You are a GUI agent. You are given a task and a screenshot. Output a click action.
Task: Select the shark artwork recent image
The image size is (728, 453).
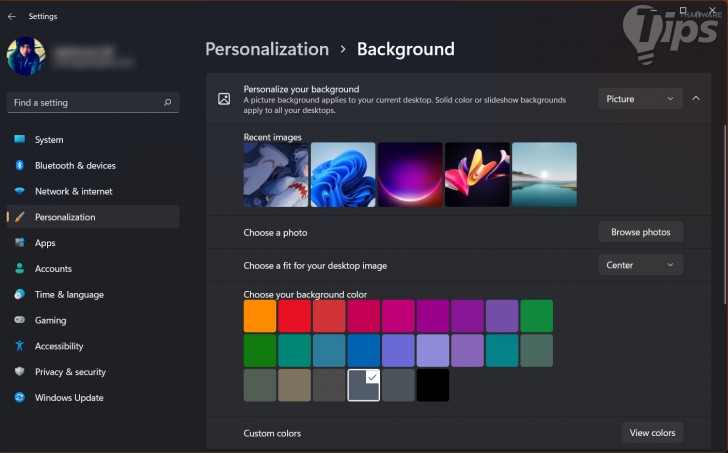pos(276,175)
